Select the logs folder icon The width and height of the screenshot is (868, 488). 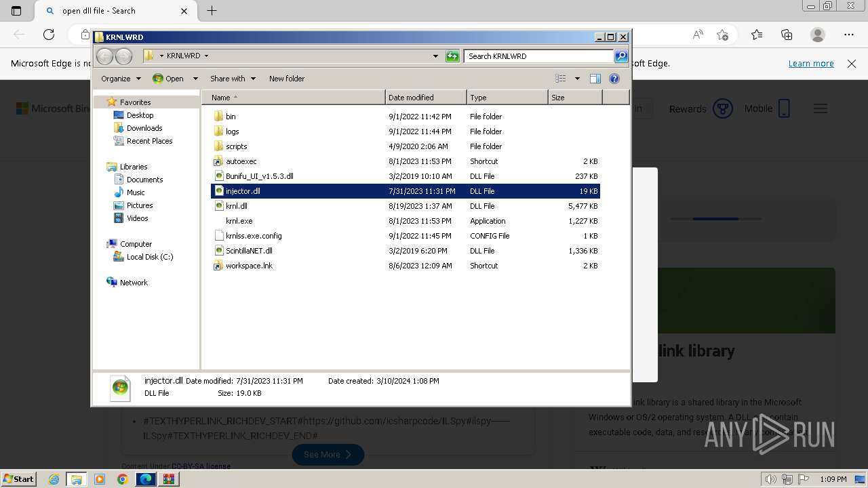(x=218, y=131)
